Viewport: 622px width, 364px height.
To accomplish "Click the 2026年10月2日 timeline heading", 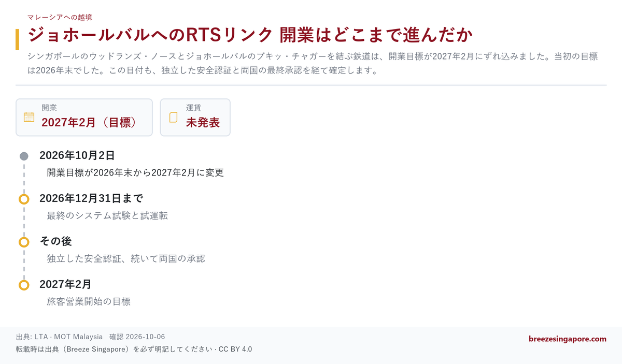I will tap(77, 155).
